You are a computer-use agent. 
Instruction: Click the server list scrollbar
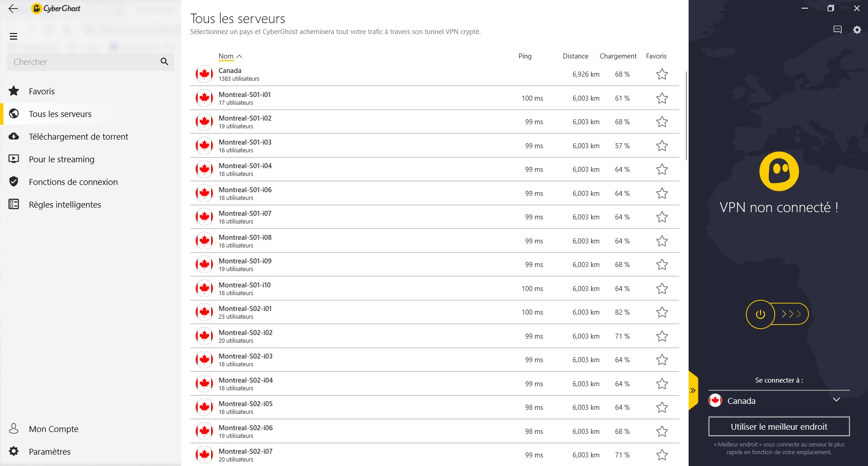pyautogui.click(x=686, y=116)
